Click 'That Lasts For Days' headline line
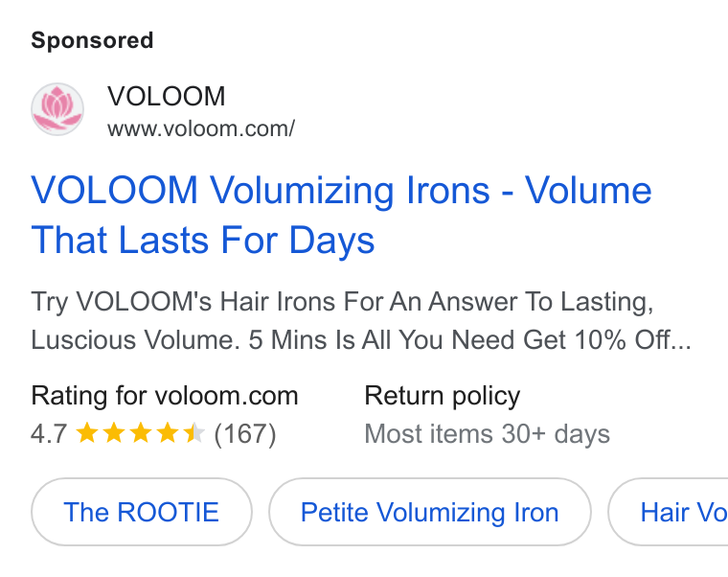The width and height of the screenshot is (728, 577). (x=203, y=241)
